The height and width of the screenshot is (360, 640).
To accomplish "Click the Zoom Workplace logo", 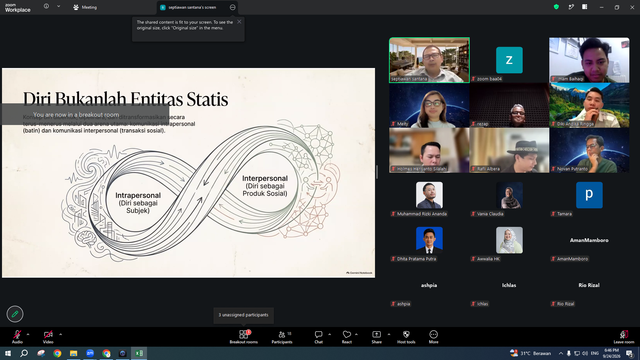I will coord(18,7).
